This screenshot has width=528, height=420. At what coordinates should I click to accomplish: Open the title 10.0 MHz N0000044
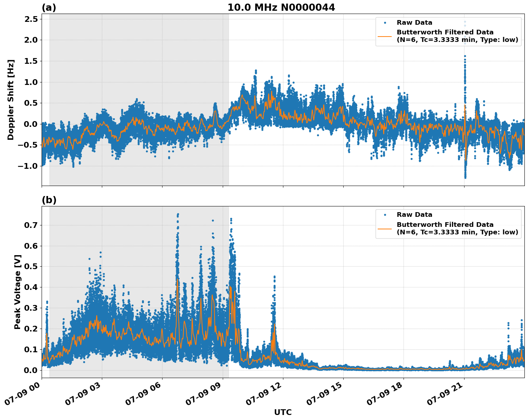tap(280, 6)
